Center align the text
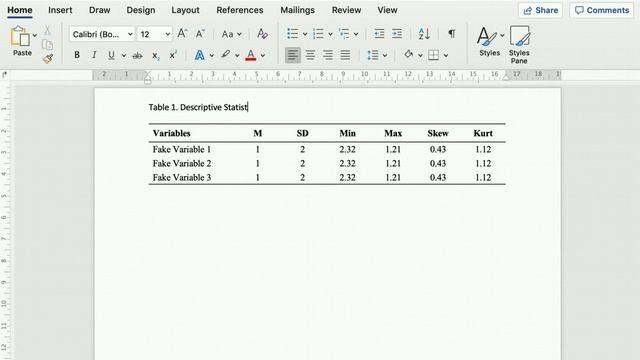The image size is (640, 360). tap(310, 55)
